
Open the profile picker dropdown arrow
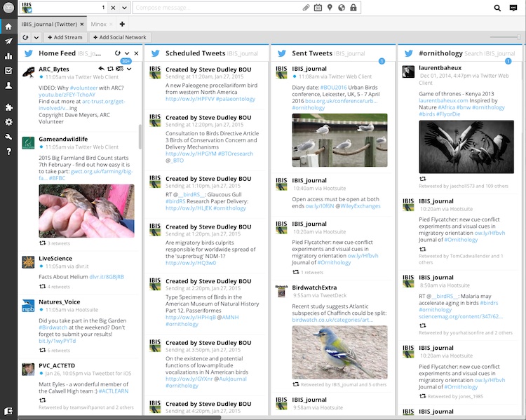(124, 8)
